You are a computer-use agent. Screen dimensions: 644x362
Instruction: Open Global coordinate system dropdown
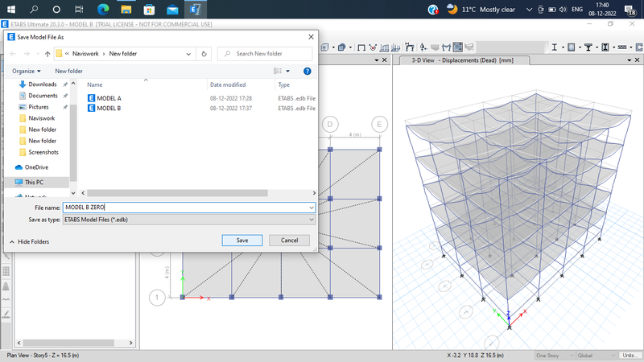(596, 356)
